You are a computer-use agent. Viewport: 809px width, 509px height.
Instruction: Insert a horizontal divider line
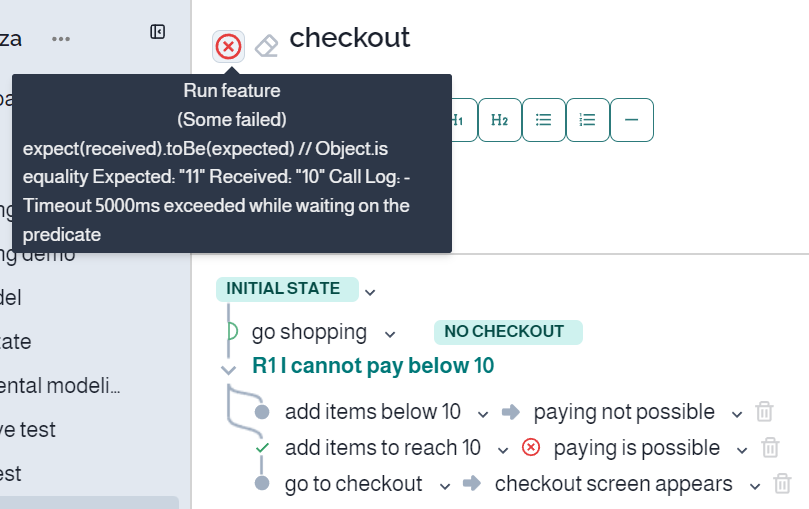[632, 120]
